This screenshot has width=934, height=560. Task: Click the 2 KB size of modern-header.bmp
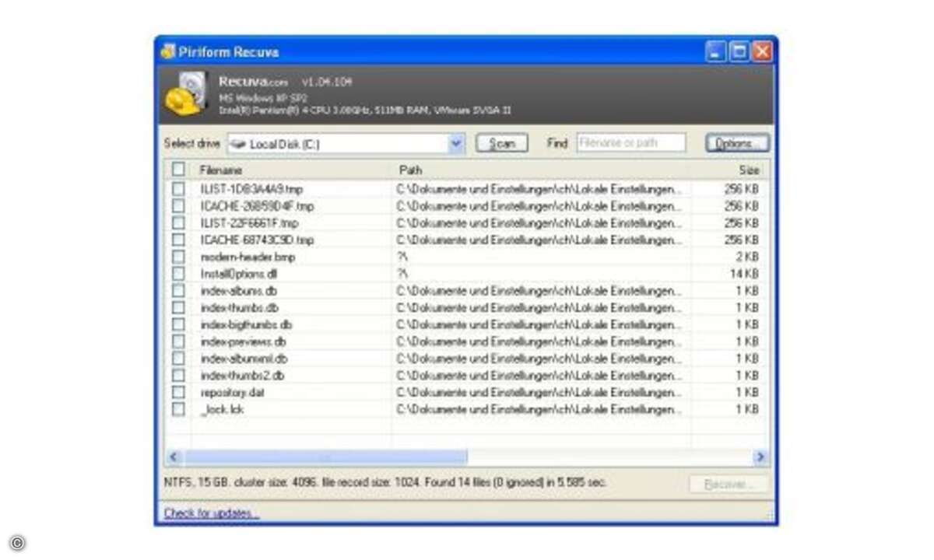747,257
